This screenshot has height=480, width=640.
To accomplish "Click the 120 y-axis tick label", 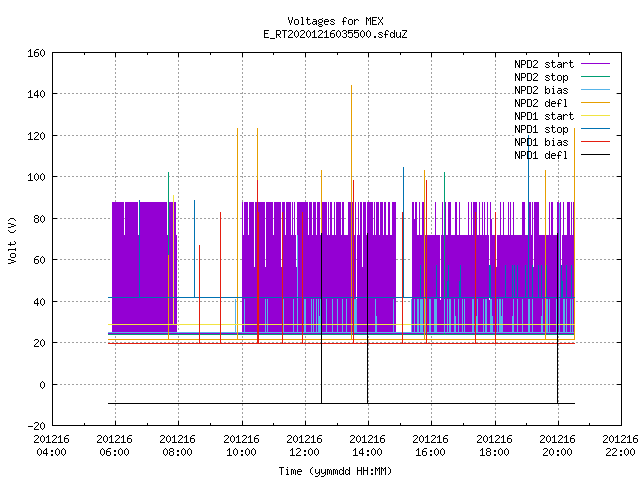I will [36, 136].
